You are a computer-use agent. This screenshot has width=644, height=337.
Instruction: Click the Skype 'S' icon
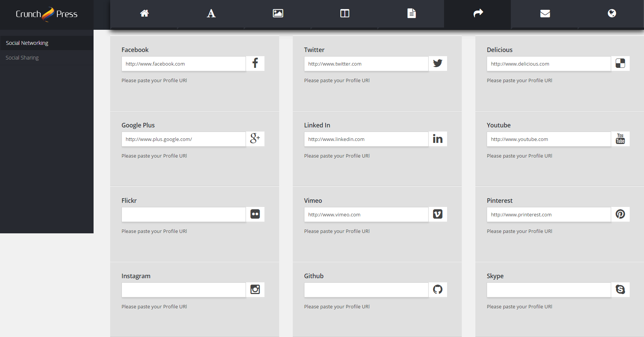pos(620,290)
